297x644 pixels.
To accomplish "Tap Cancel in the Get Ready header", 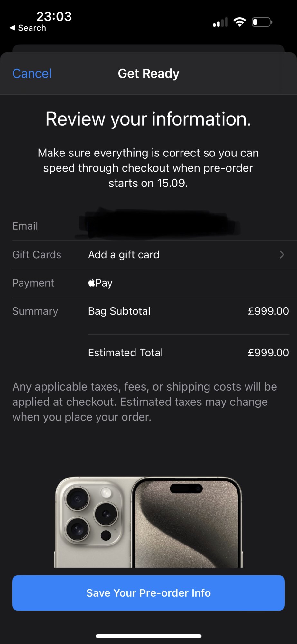I will pyautogui.click(x=32, y=73).
